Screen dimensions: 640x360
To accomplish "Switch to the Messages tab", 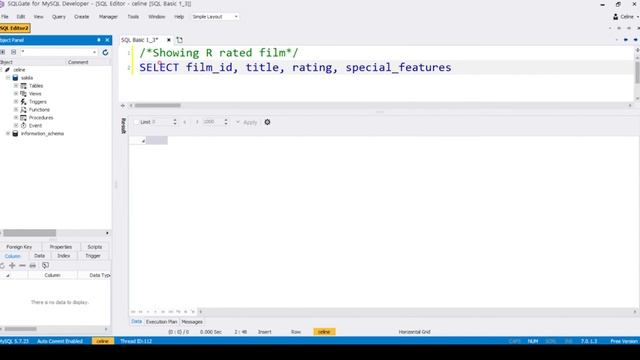I will (192, 322).
